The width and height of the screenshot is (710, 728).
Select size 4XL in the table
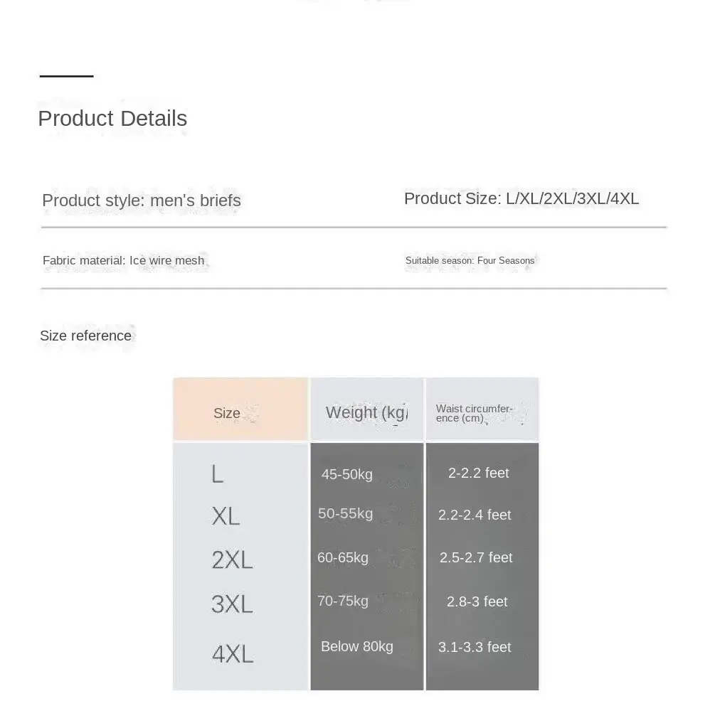point(233,655)
